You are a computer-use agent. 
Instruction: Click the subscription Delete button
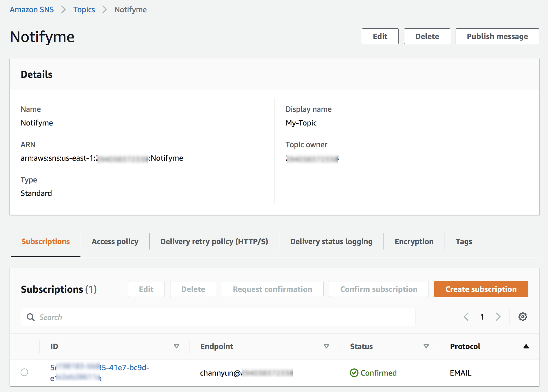(193, 289)
